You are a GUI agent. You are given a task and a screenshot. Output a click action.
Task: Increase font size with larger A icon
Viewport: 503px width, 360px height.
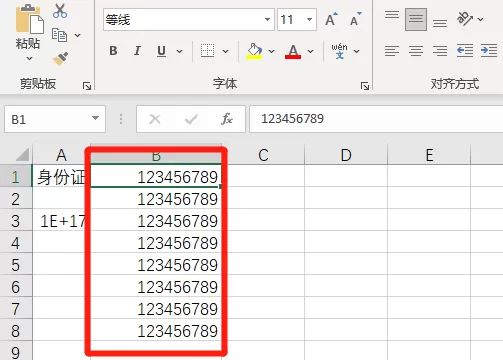(x=331, y=19)
